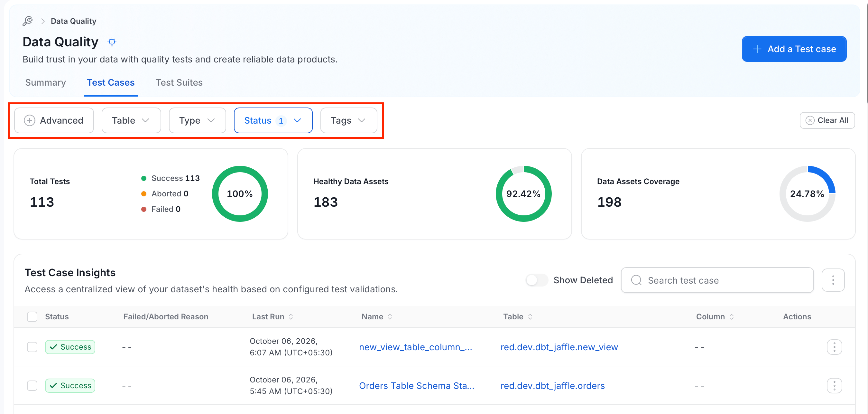Expand the Type filter dropdown
This screenshot has width=868, height=414.
point(197,120)
